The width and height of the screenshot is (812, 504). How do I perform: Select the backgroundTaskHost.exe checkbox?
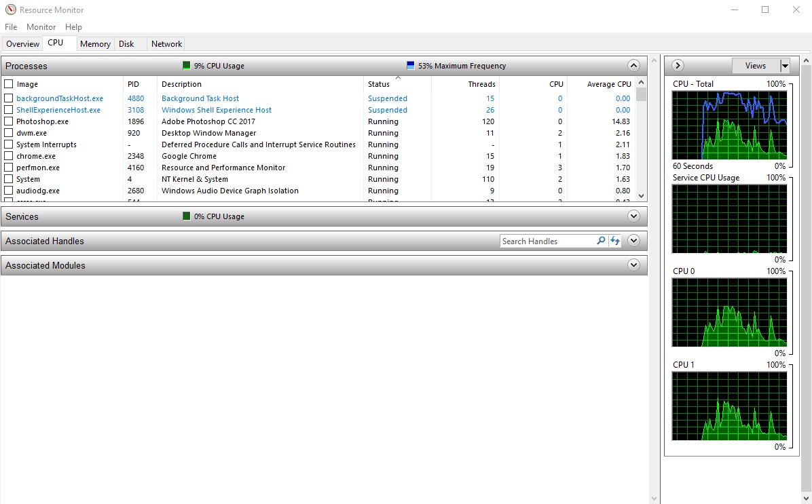[8, 98]
